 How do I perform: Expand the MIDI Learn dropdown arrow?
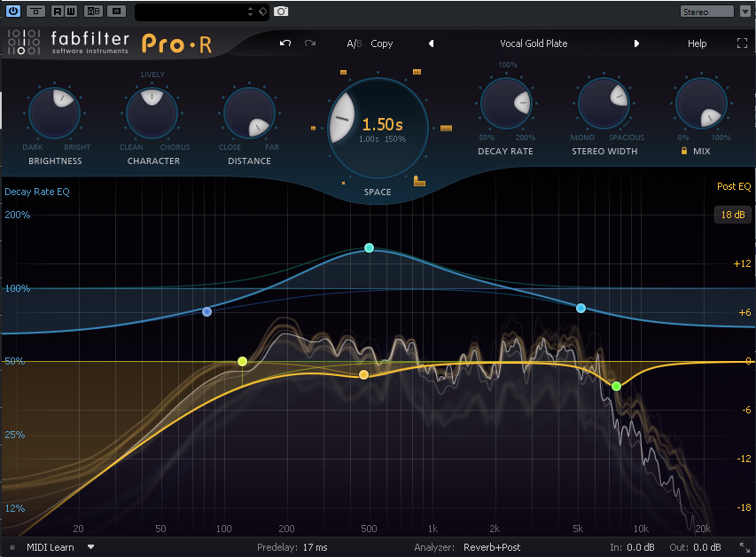(x=90, y=547)
